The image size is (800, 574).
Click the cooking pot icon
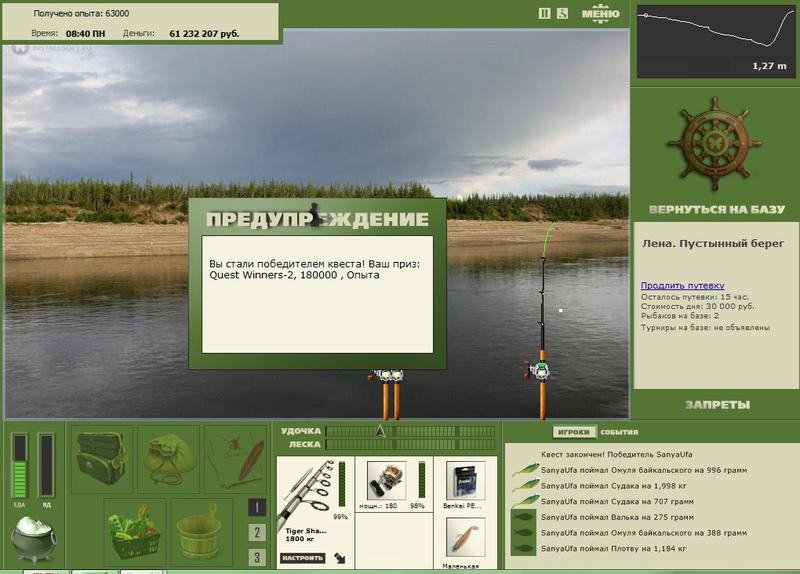click(34, 539)
